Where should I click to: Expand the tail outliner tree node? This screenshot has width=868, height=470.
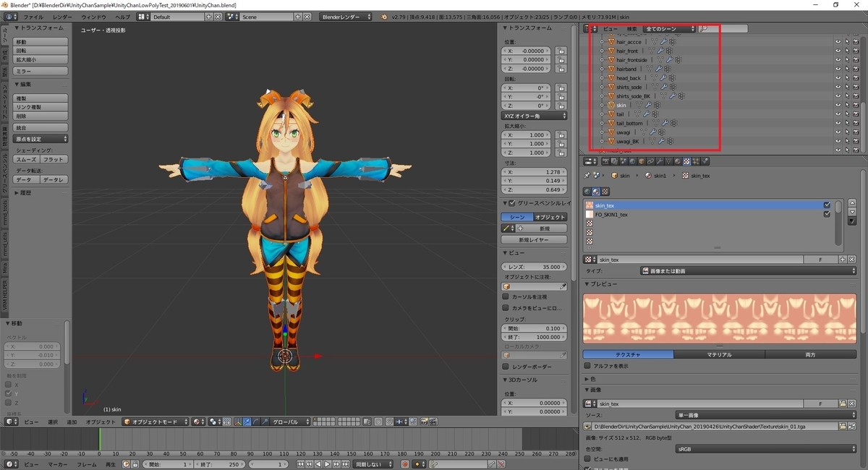602,114
